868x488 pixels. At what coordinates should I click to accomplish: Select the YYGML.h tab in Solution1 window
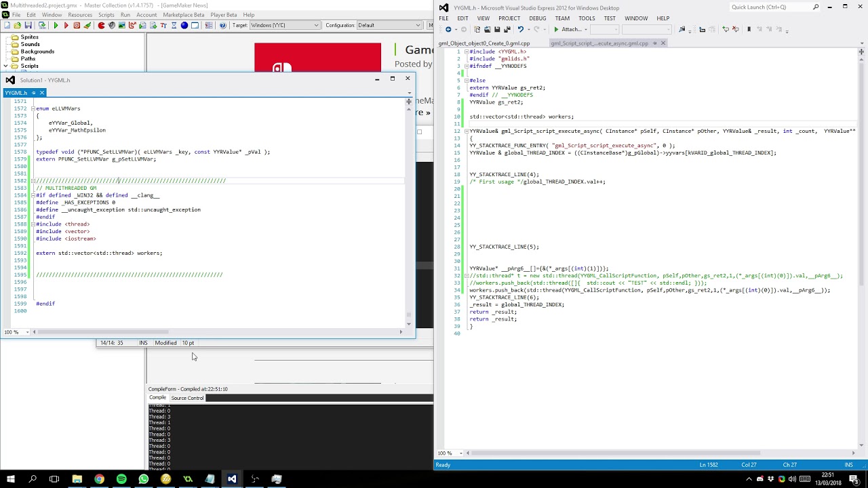16,93
